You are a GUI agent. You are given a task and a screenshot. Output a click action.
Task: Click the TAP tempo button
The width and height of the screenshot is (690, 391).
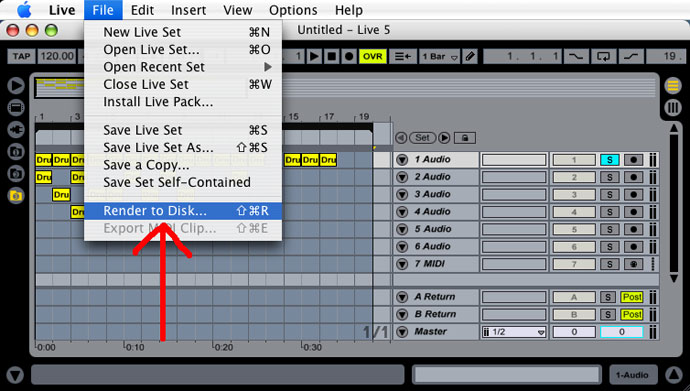(x=21, y=56)
